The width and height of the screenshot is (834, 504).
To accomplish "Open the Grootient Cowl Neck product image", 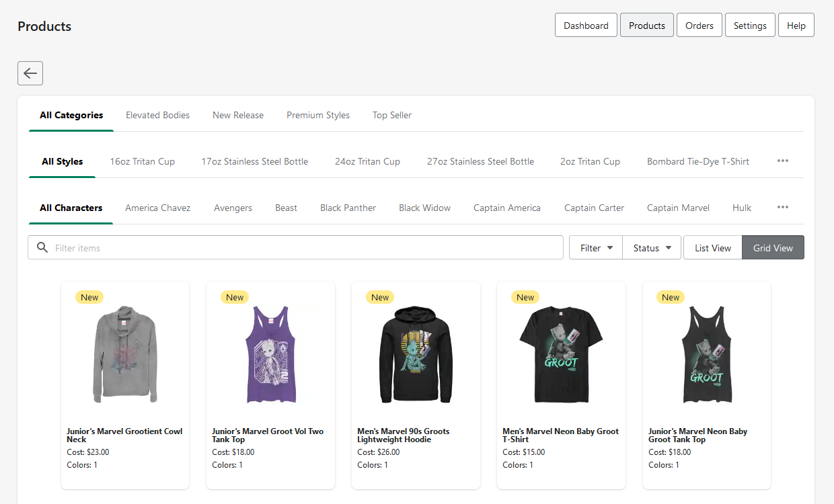I will click(125, 354).
